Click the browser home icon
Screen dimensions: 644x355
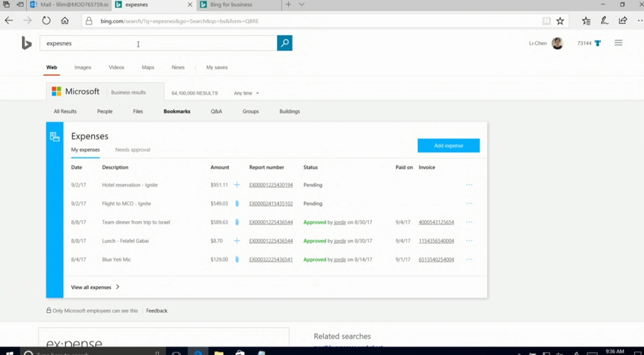click(65, 21)
